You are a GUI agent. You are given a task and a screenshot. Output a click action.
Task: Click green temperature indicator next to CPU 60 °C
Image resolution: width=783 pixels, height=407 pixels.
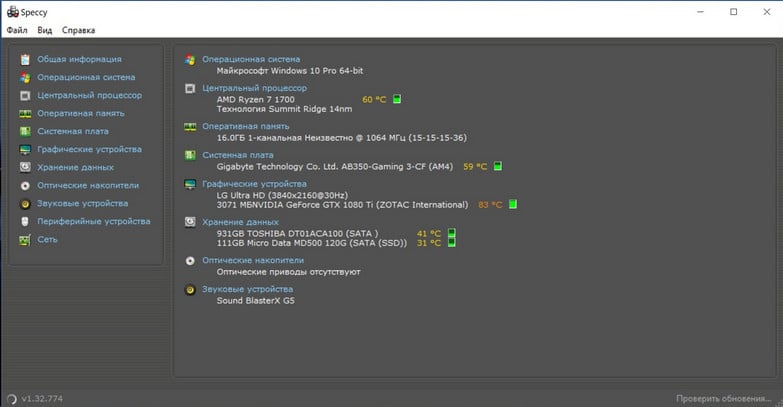tap(397, 99)
